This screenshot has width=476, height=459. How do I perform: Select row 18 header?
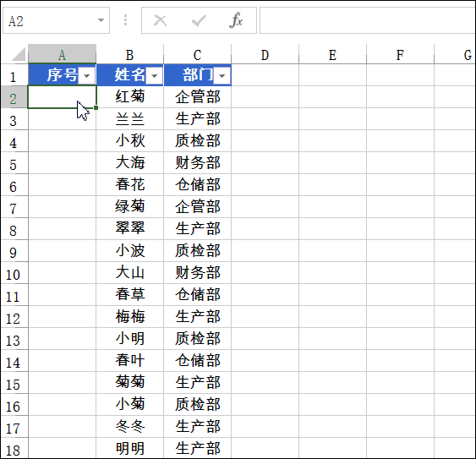tap(14, 448)
